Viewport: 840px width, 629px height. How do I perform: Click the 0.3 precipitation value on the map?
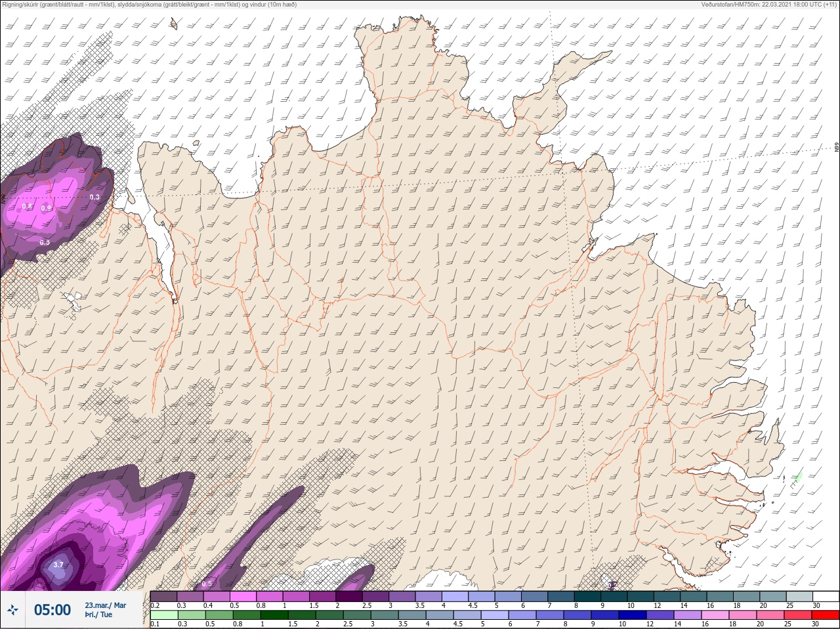(94, 197)
